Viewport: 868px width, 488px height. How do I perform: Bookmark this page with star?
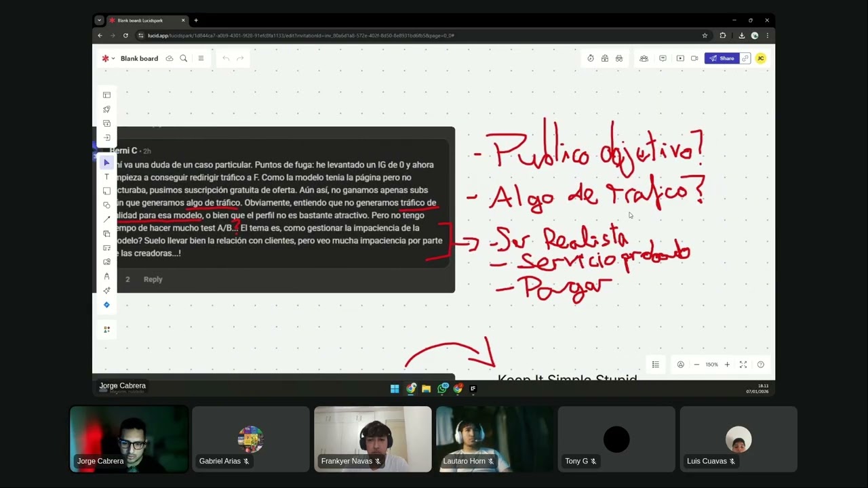[705, 35]
